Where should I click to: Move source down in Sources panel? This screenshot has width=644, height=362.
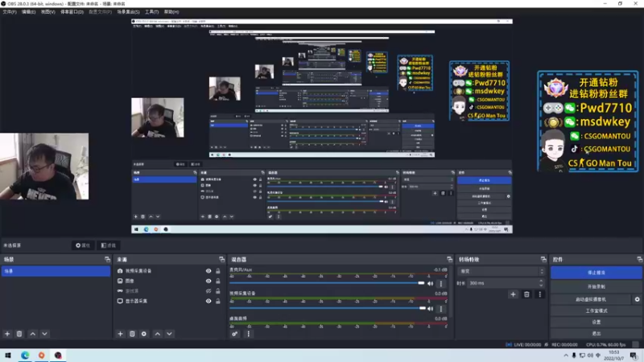pyautogui.click(x=170, y=334)
